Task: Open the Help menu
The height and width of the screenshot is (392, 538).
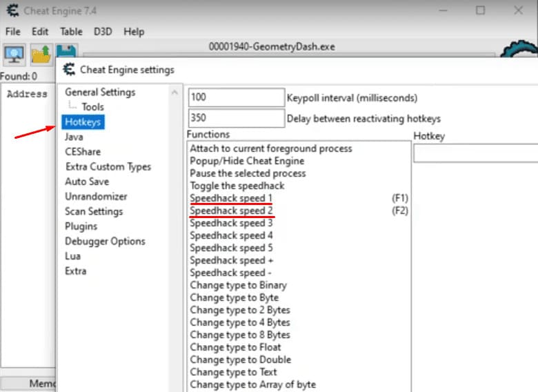Action: click(134, 32)
